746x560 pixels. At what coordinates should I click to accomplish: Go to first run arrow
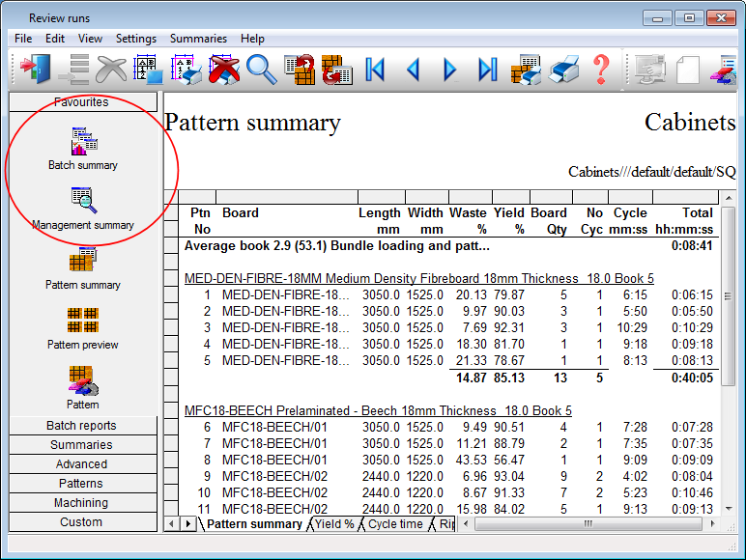pyautogui.click(x=375, y=70)
